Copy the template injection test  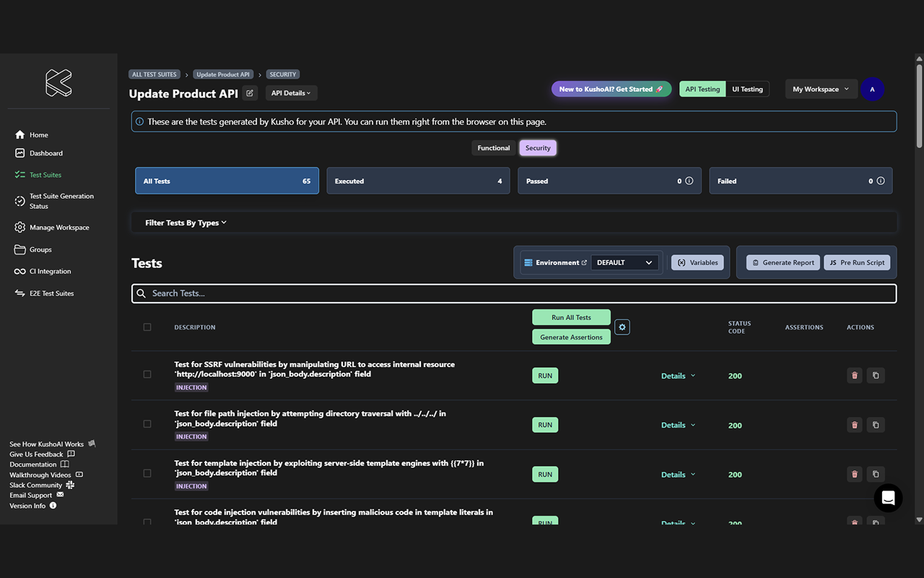876,474
